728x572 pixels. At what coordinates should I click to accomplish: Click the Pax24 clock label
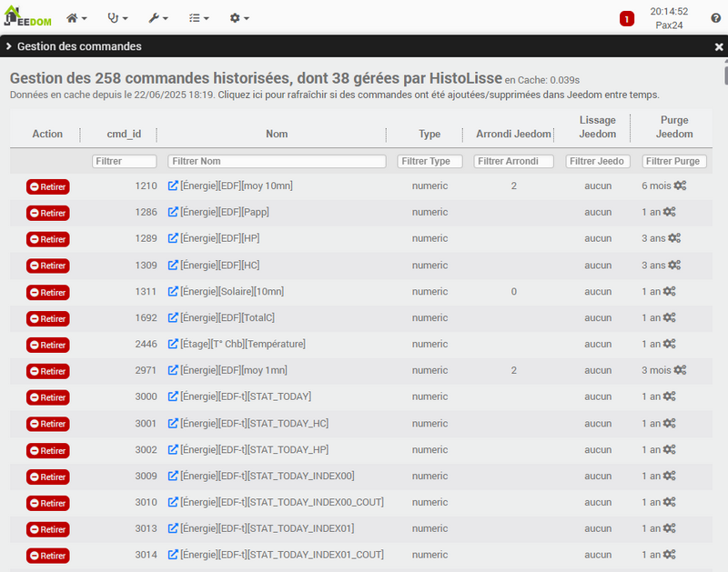669,25
